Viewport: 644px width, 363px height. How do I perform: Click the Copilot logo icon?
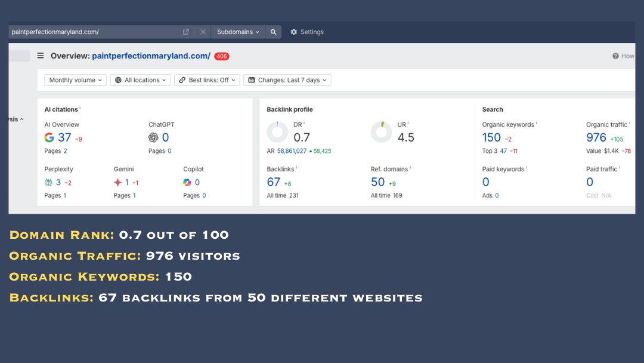click(187, 183)
